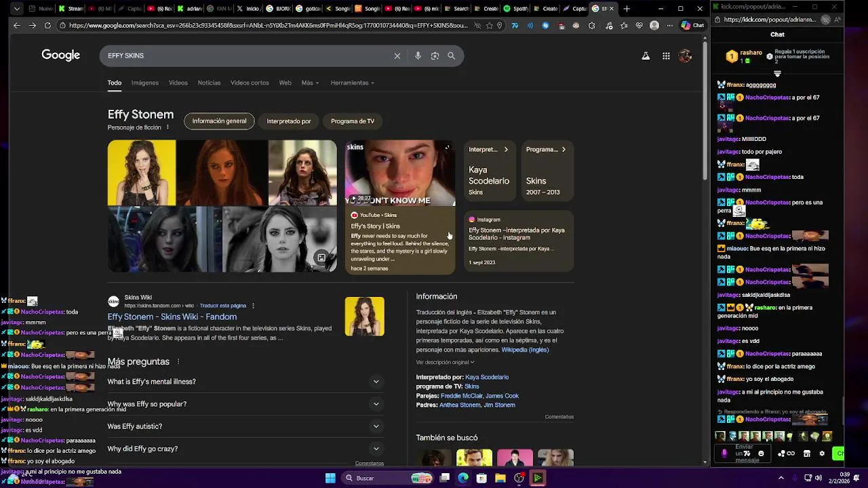The width and height of the screenshot is (868, 488).
Task: Launch Microsoft Edge from the taskbar
Action: coord(462,478)
